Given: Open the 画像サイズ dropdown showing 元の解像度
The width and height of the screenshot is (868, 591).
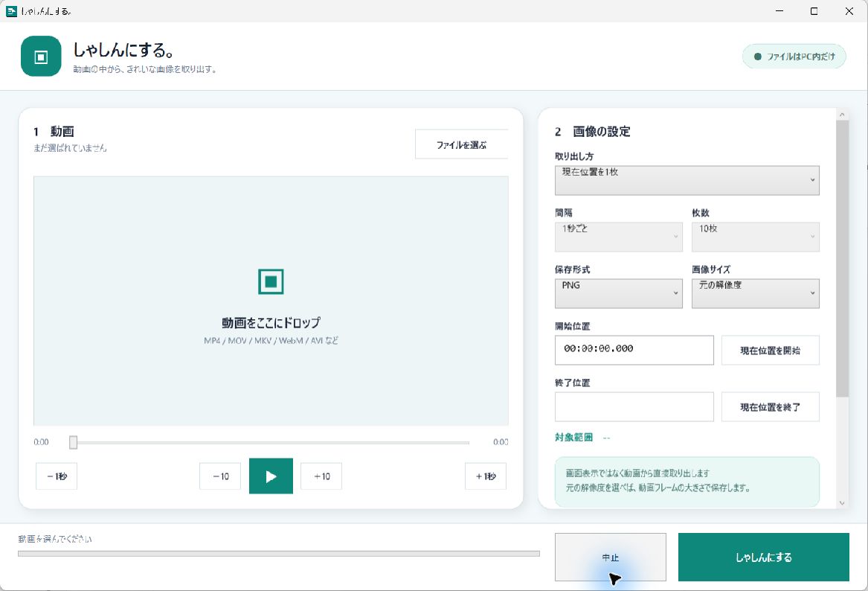Looking at the screenshot, I should 755,293.
